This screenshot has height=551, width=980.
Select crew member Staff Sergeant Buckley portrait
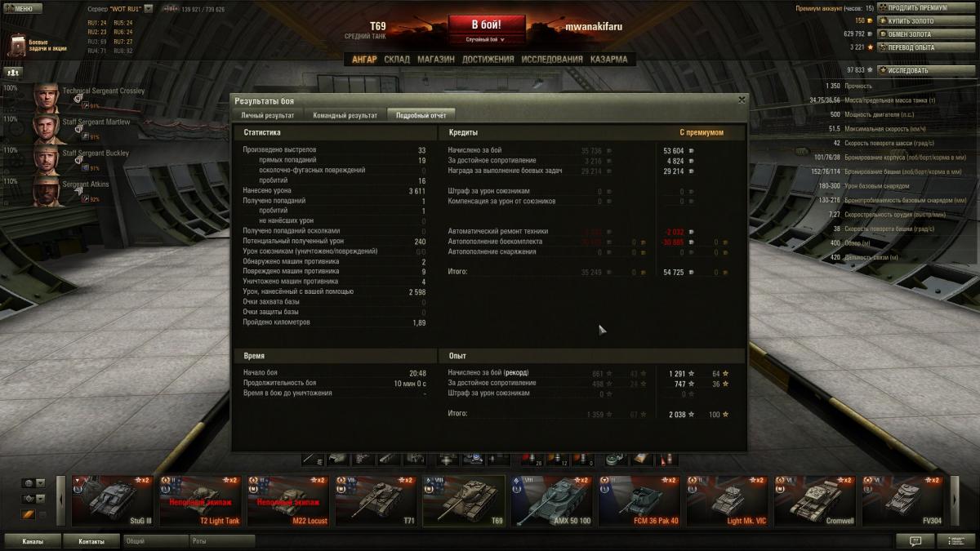pyautogui.click(x=47, y=161)
